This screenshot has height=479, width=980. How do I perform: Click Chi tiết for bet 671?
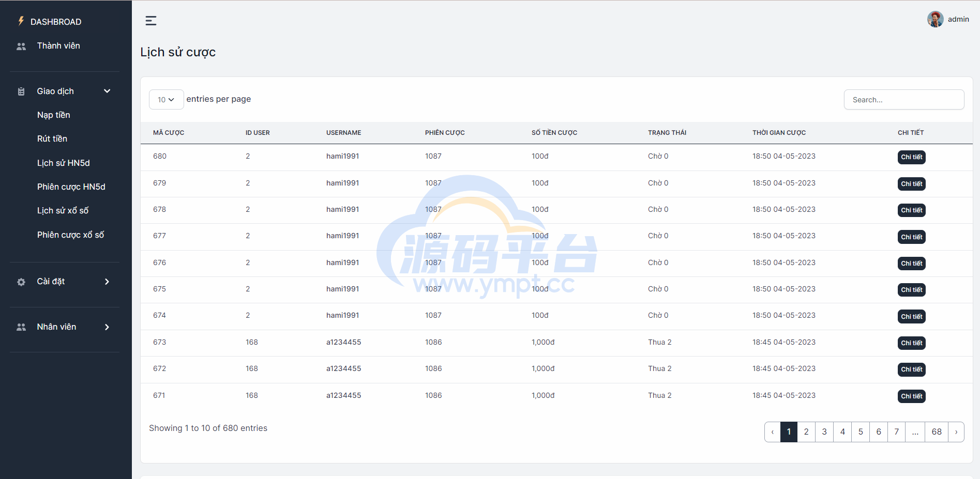[911, 396]
